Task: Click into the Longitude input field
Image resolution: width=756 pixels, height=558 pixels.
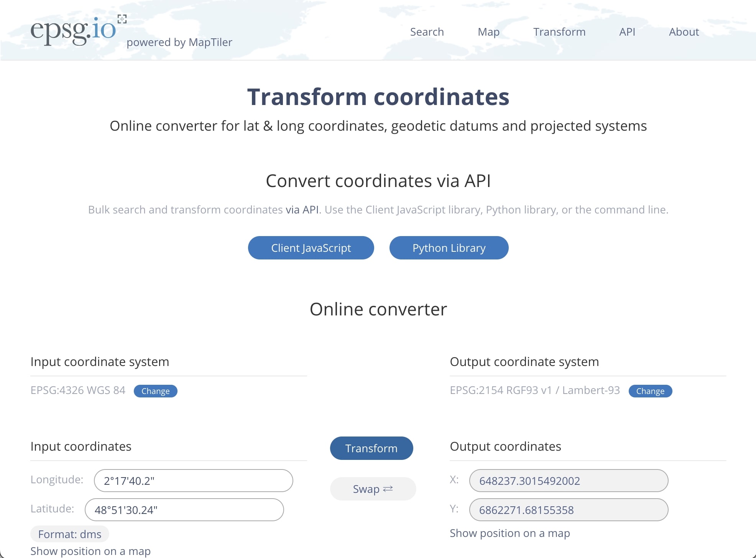Action: tap(193, 481)
